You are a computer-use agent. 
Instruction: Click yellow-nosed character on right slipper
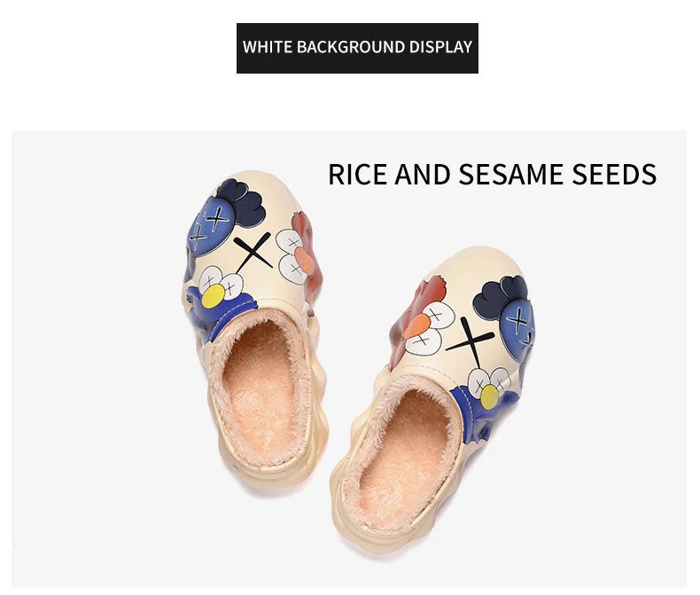click(489, 388)
